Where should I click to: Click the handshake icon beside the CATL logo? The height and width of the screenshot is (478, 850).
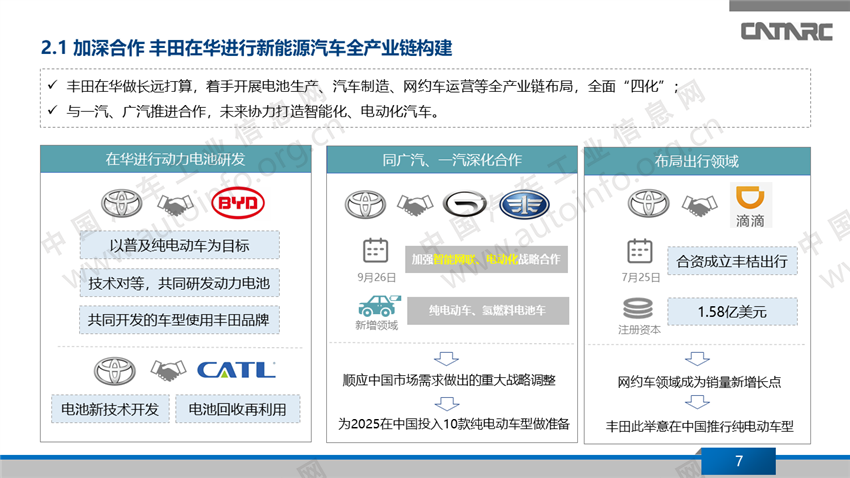(168, 371)
